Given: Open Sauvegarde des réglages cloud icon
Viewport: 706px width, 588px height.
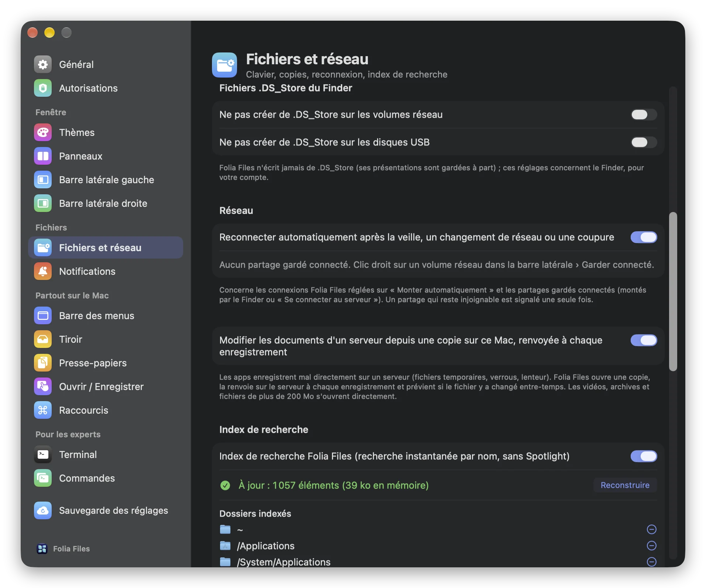Looking at the screenshot, I should [43, 510].
